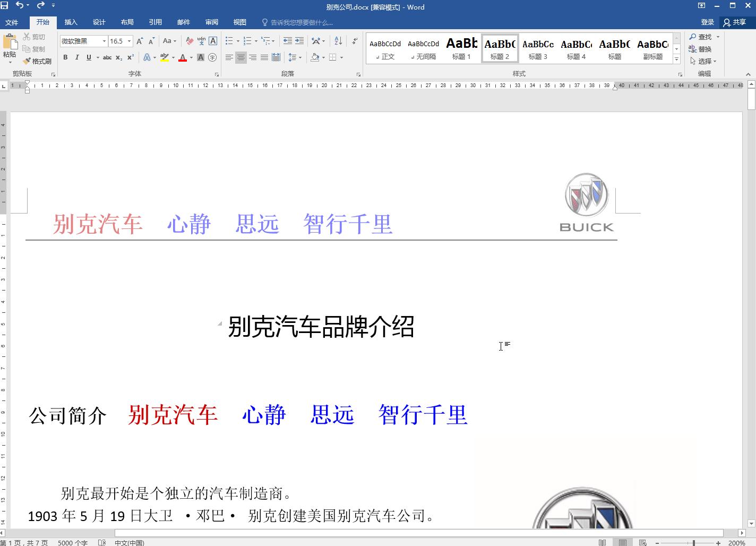Screen dimensions: 756x546
Task: Sort paragraphs using the A-Z sort icon
Action: (338, 40)
